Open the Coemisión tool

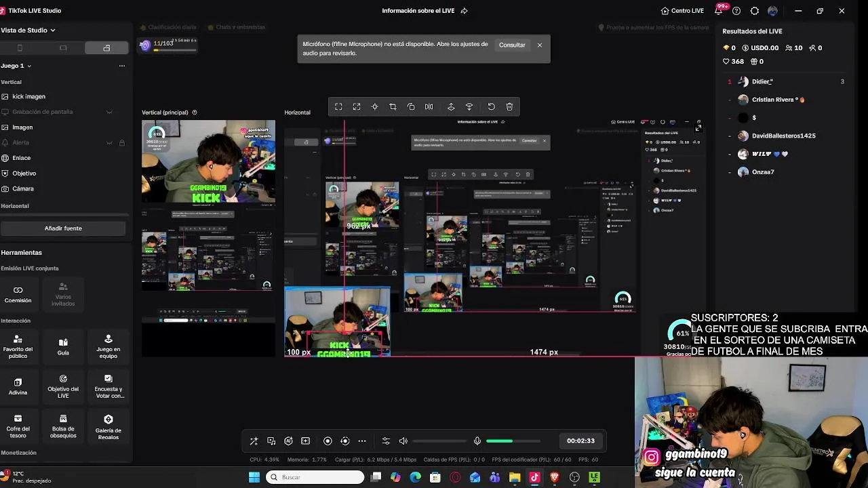pos(18,294)
